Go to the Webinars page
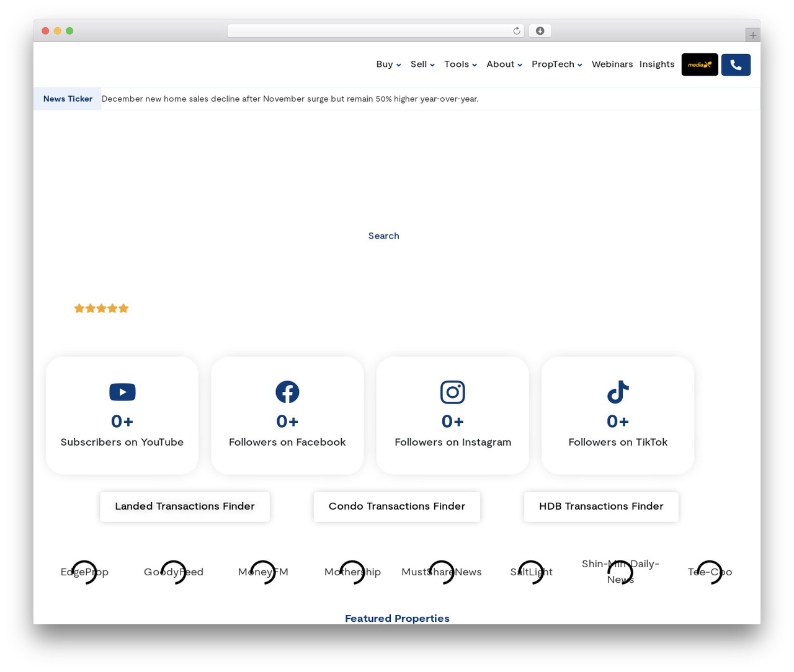Image resolution: width=794 pixels, height=672 pixels. point(612,64)
